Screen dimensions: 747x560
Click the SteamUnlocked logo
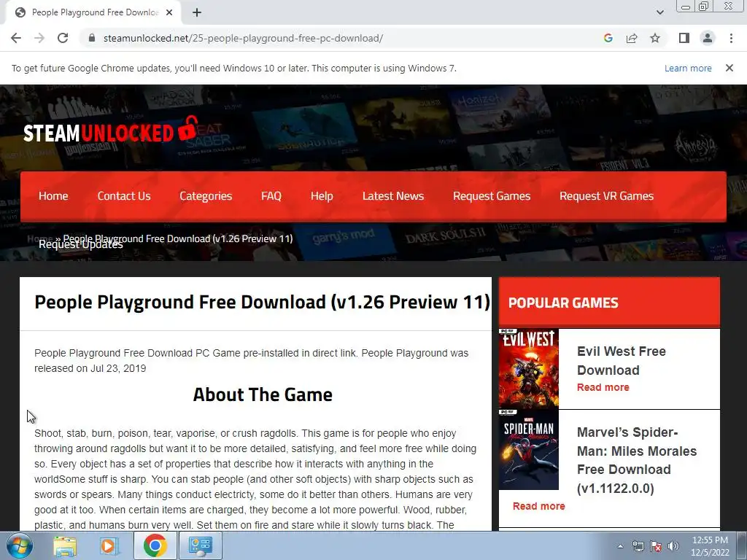[x=111, y=130]
